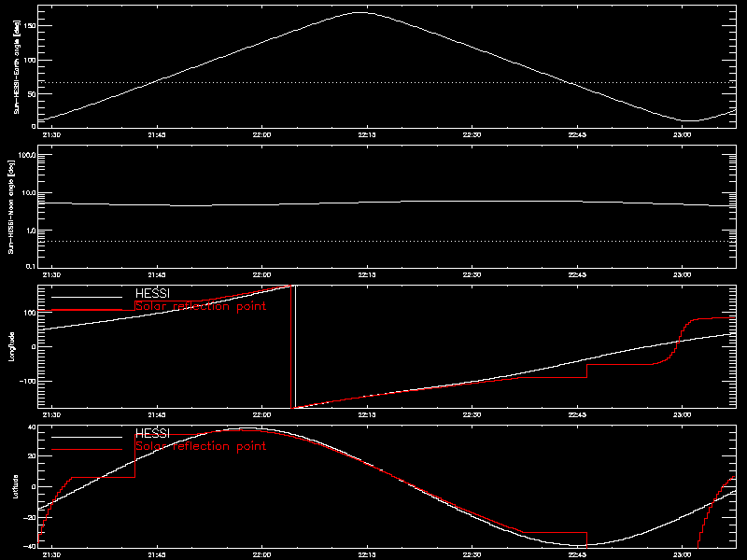The height and width of the screenshot is (560, 747).
Task: Select red Solar reflection point legend in Longitude plot
Action: [201, 306]
